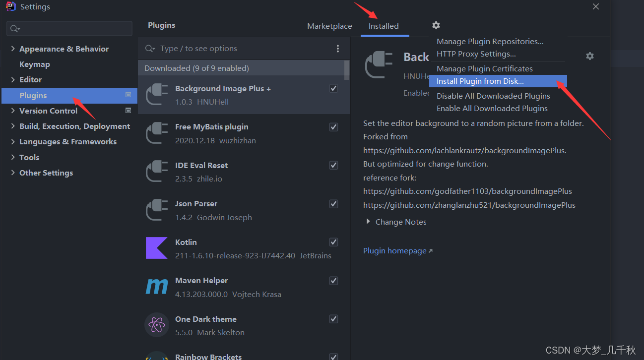Select the Maven Helper logo icon

click(x=156, y=287)
